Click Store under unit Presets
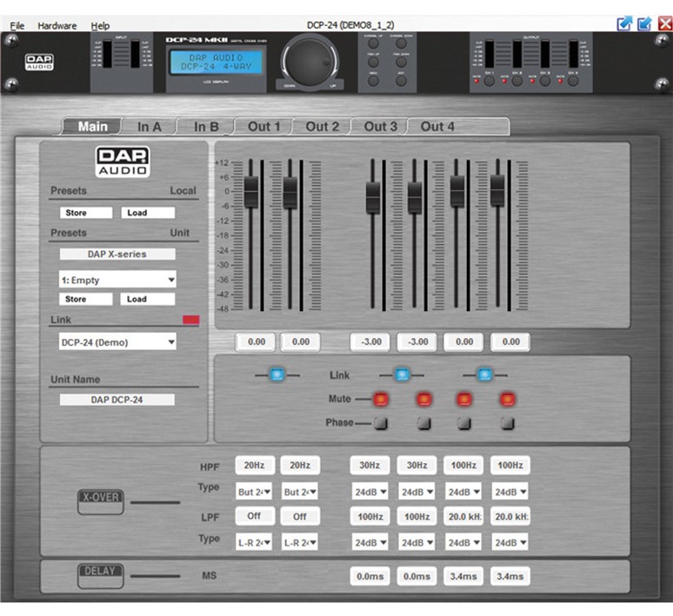673x616 pixels. click(86, 299)
